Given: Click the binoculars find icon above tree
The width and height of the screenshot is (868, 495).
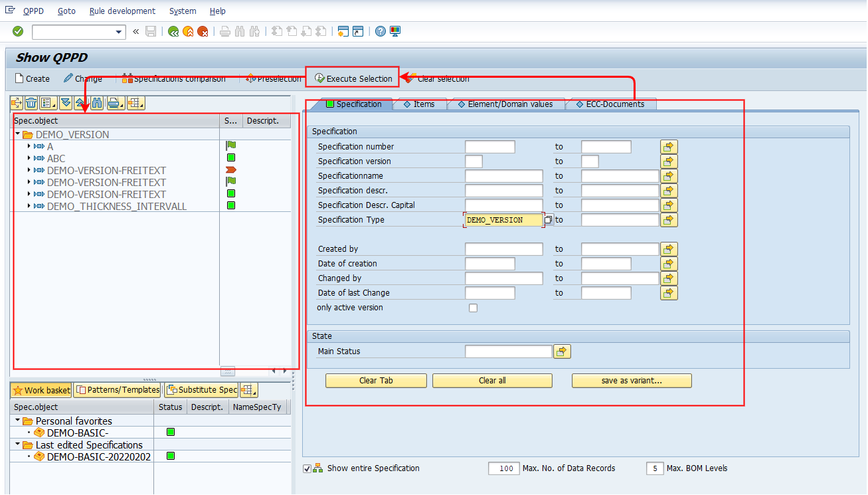Looking at the screenshot, I should tap(97, 103).
